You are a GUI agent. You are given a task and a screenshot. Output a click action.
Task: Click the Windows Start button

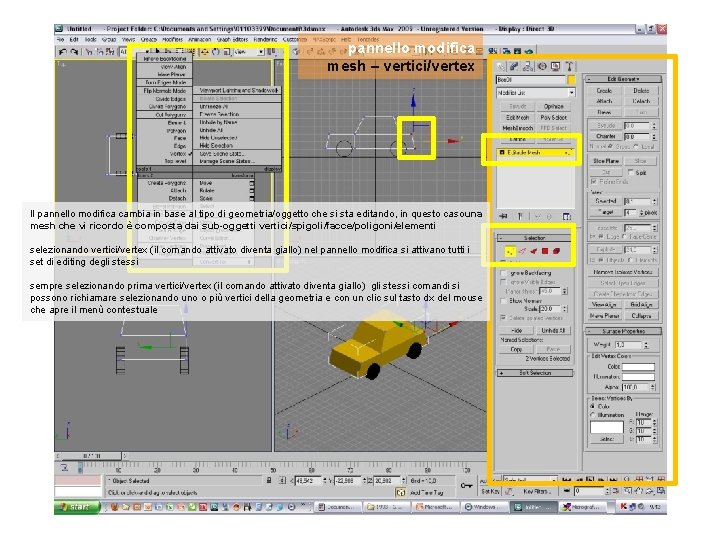click(77, 507)
